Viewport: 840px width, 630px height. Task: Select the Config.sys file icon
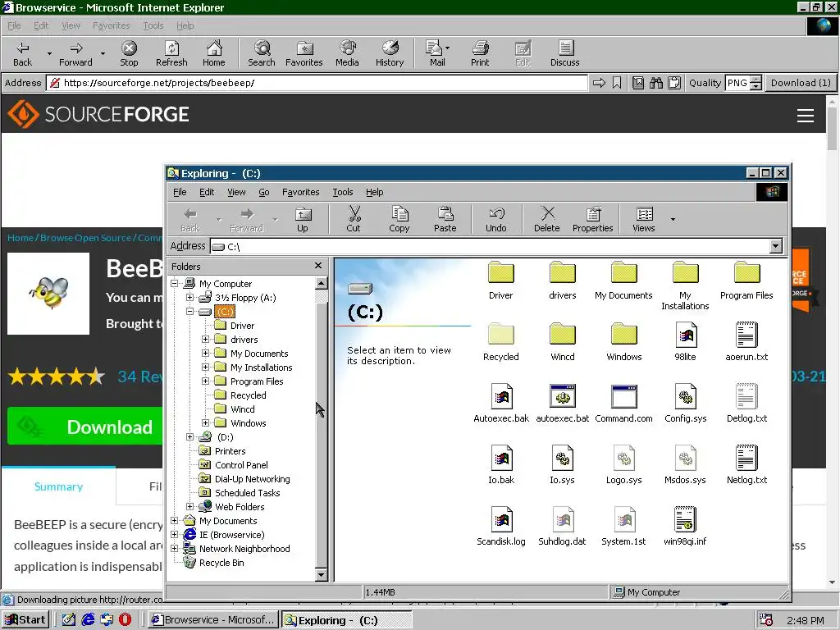[685, 396]
